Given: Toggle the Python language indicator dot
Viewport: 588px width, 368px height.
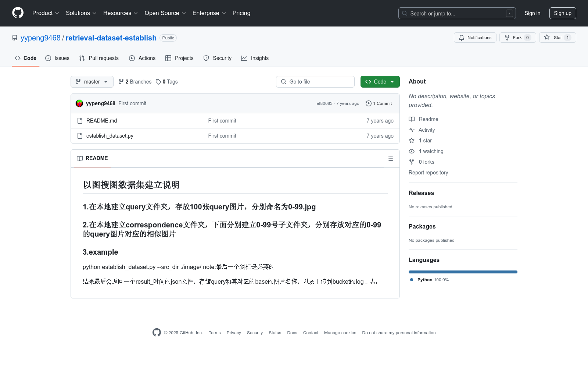Looking at the screenshot, I should tap(411, 279).
